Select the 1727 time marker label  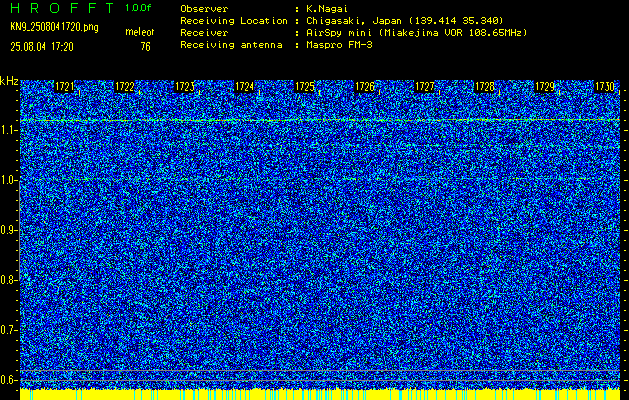[424, 87]
